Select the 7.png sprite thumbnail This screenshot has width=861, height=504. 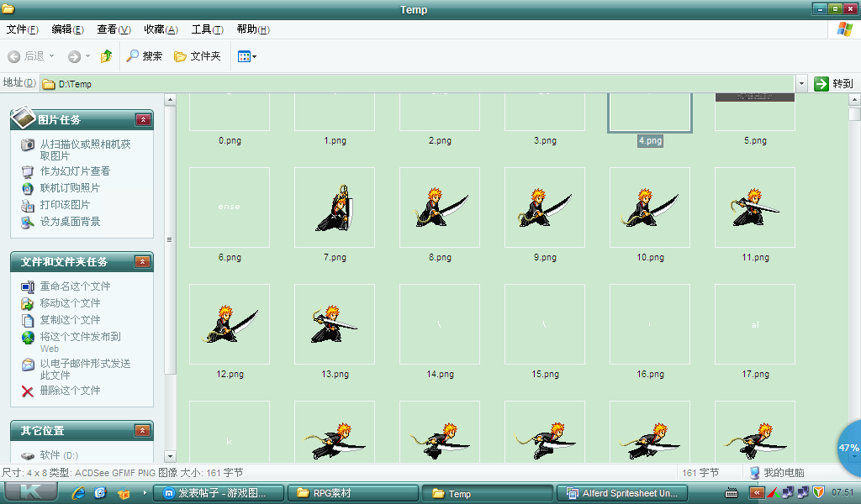[335, 207]
